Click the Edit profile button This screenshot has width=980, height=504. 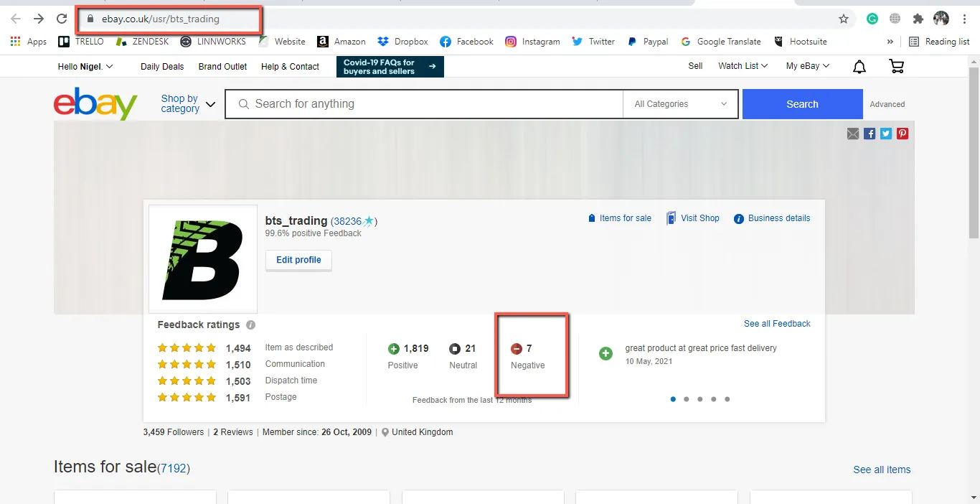pos(298,260)
